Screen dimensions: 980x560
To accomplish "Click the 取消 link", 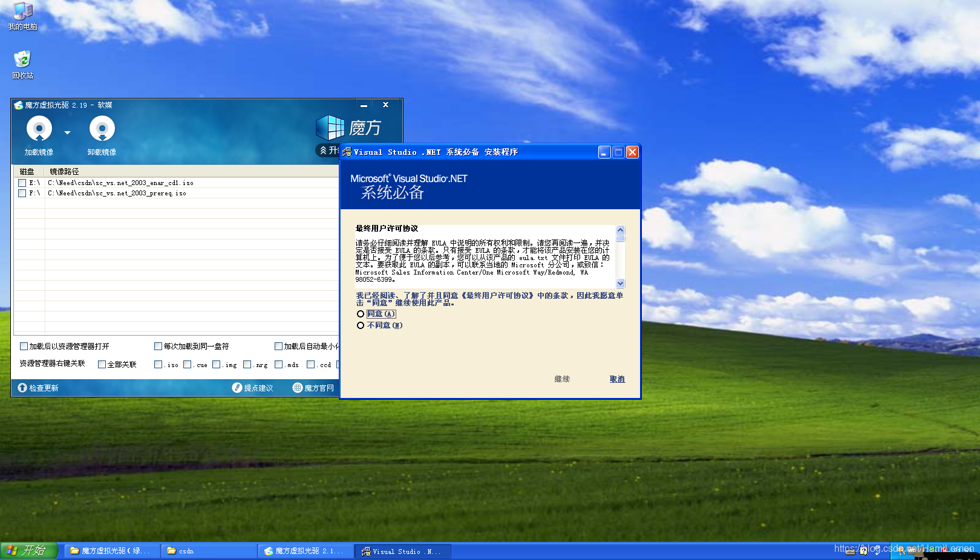I will tap(617, 379).
